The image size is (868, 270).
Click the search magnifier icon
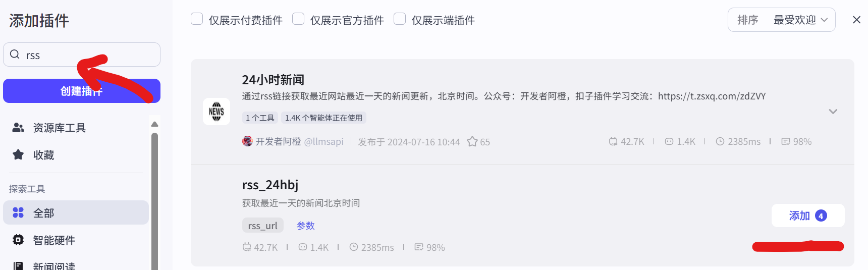point(15,55)
